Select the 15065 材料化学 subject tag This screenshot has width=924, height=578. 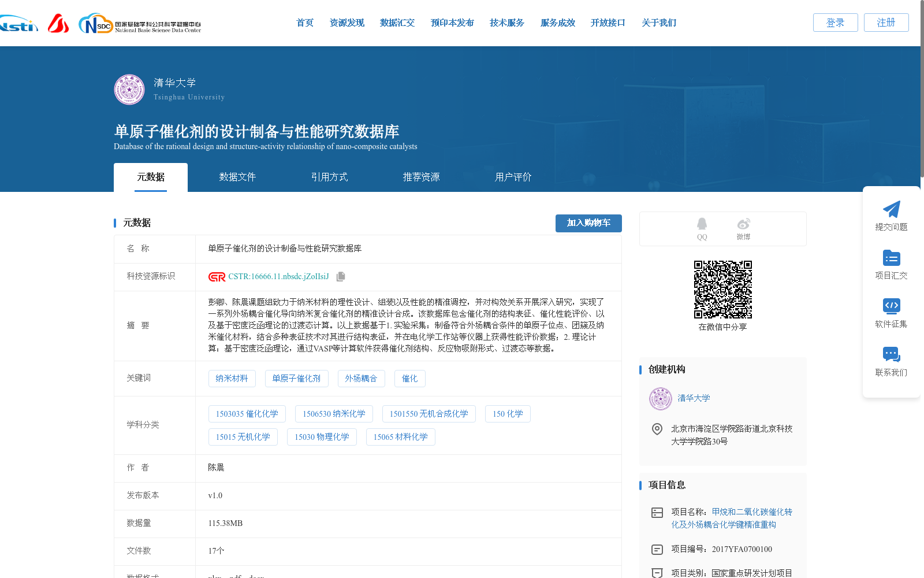click(400, 437)
